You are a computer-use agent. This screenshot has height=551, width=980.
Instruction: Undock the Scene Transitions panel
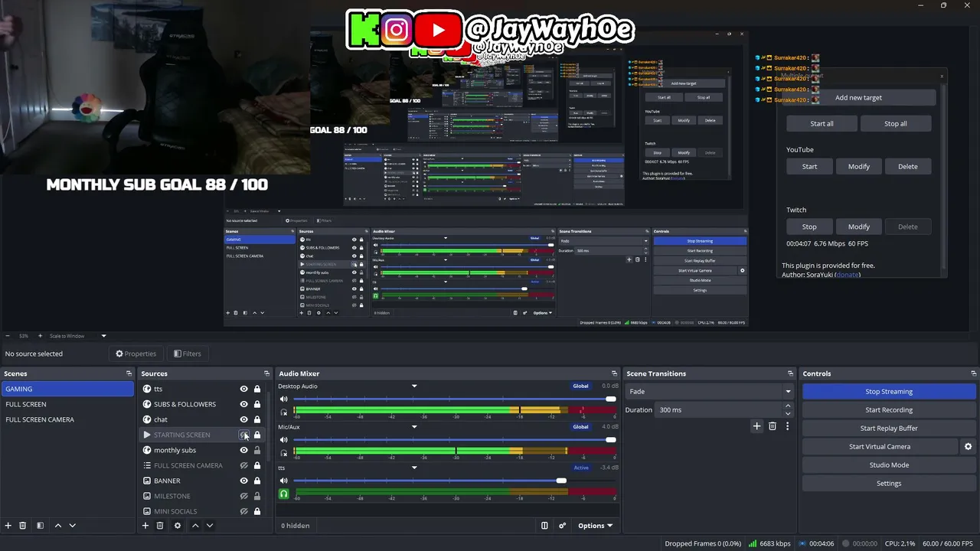[x=791, y=373]
